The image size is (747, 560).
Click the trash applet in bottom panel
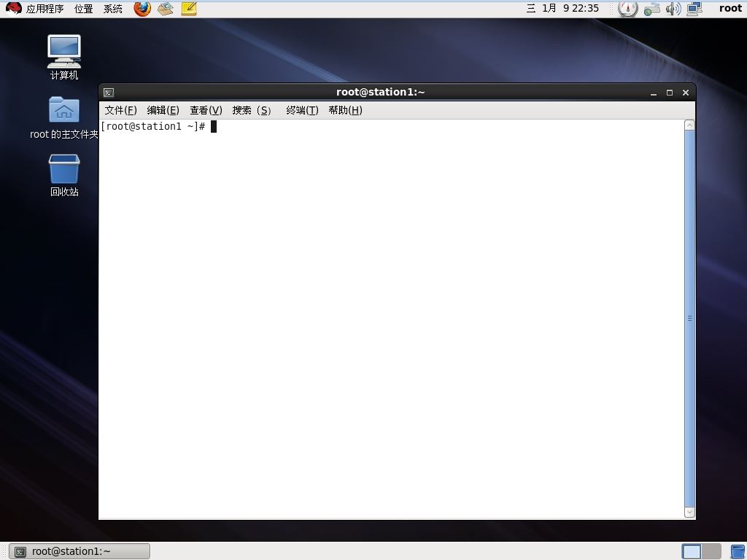tap(738, 551)
